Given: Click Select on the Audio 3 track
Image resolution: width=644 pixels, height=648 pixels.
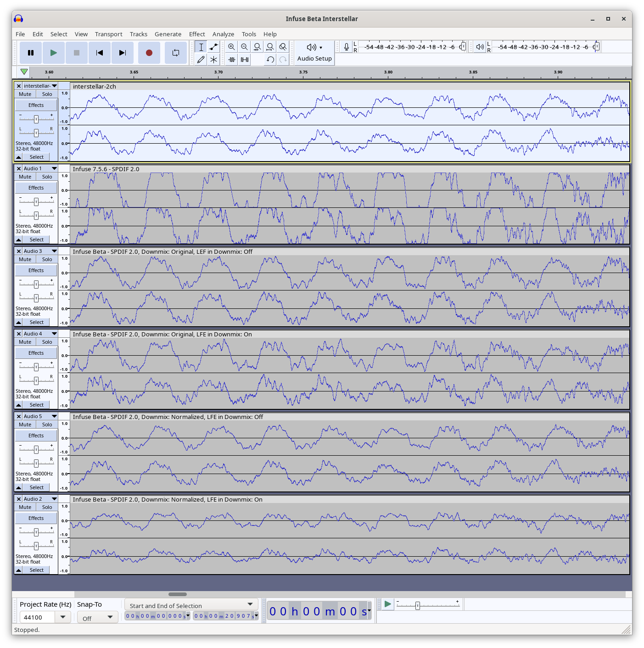Looking at the screenshot, I should pyautogui.click(x=37, y=322).
